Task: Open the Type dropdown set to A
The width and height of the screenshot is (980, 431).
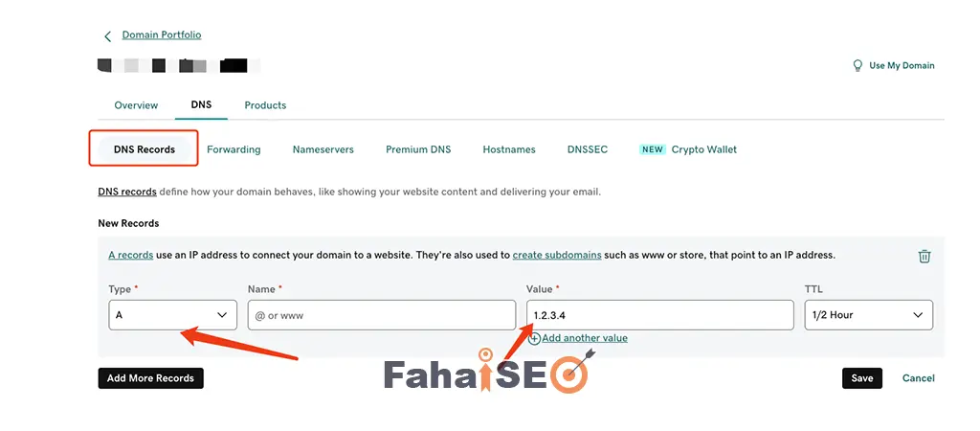Action: point(172,315)
